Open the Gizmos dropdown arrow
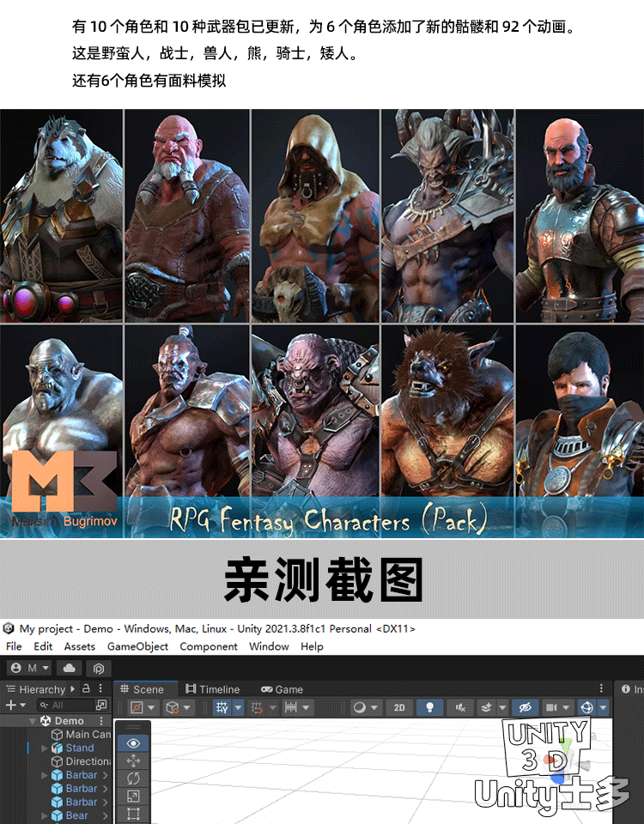644x824 pixels. click(x=603, y=707)
